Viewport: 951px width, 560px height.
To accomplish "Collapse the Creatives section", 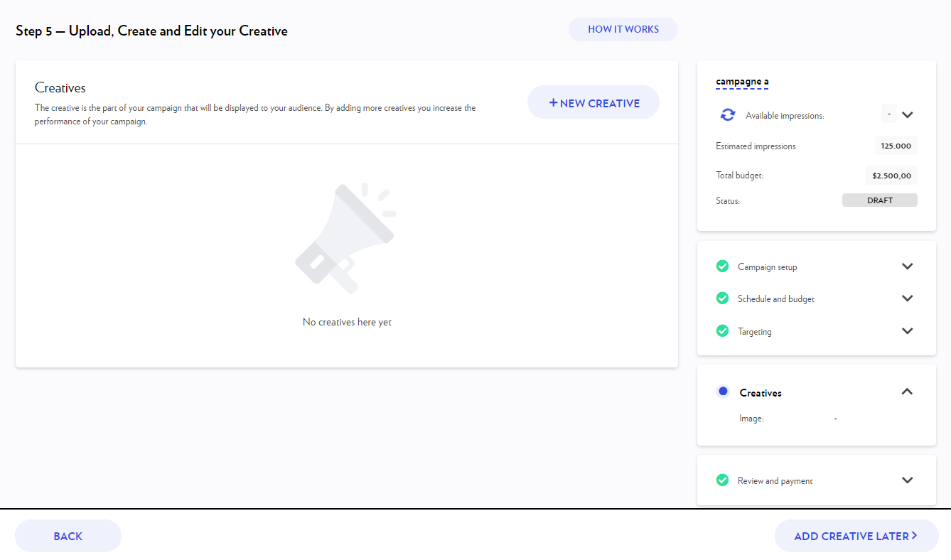I will click(x=907, y=391).
